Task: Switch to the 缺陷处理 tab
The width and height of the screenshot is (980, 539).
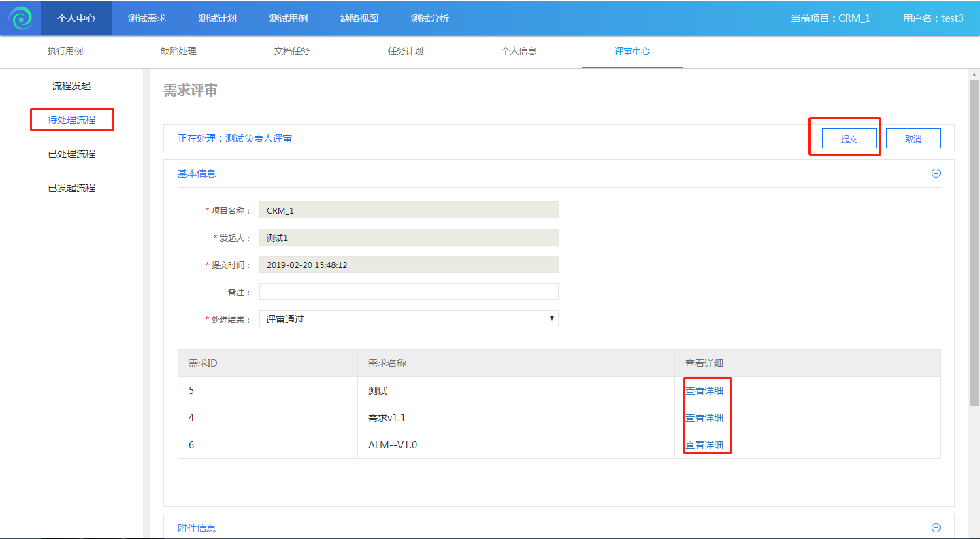Action: point(178,51)
